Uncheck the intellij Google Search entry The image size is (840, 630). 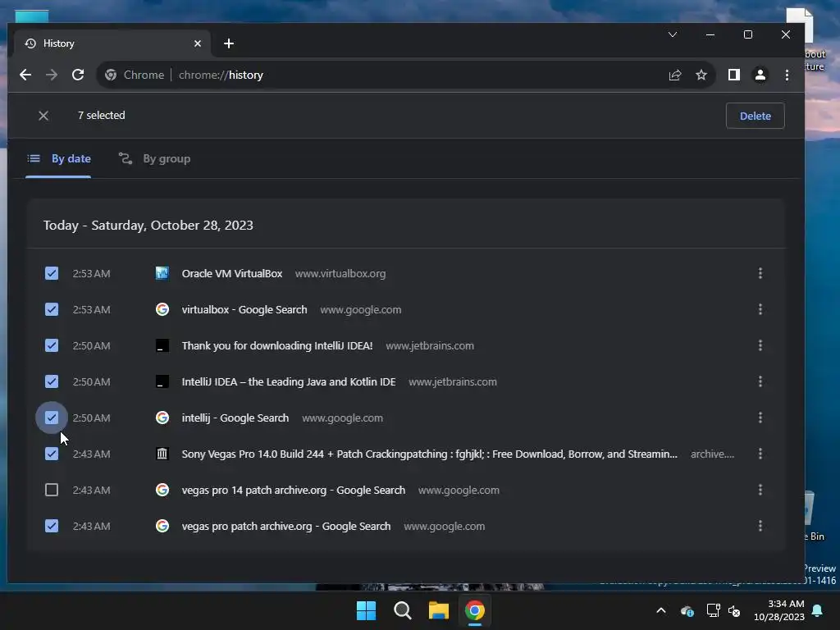pos(52,418)
